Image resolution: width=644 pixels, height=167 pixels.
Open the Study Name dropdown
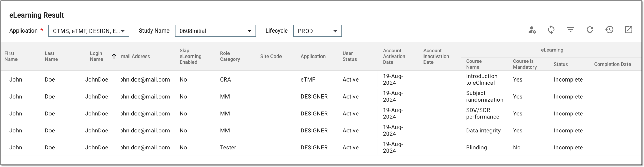(215, 31)
